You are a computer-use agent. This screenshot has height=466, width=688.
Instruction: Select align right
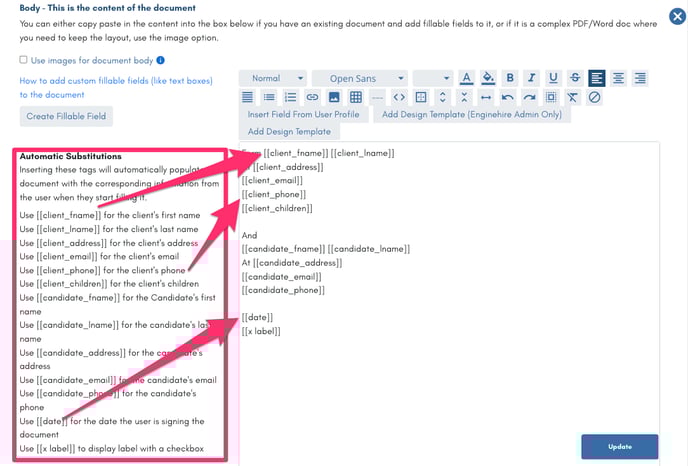(640, 78)
